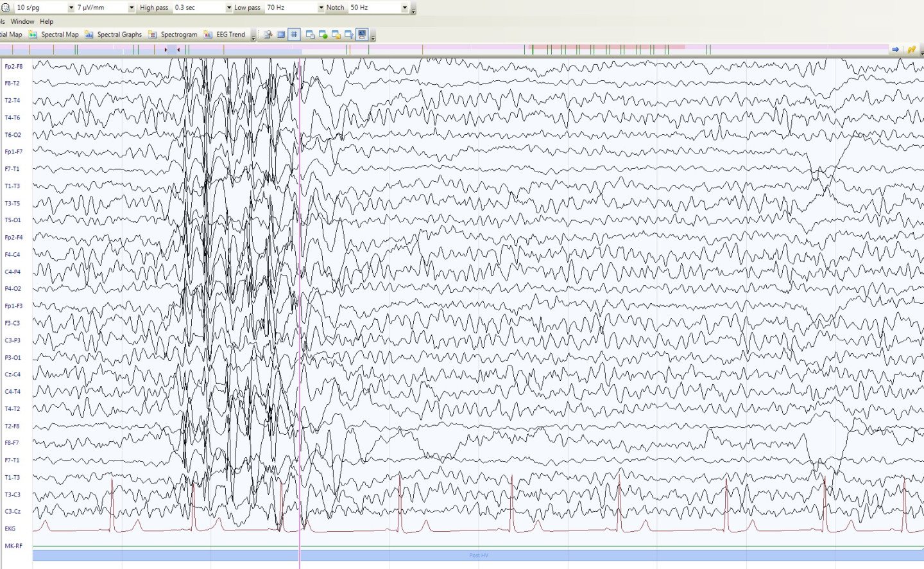Image resolution: width=924 pixels, height=569 pixels.
Task: Select the C4-P4 channel label
Action: tap(12, 272)
